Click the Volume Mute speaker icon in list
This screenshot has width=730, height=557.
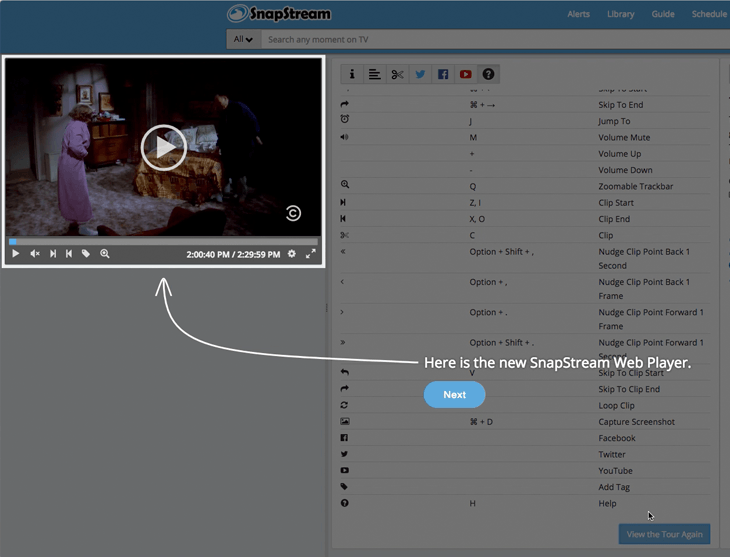(x=344, y=137)
